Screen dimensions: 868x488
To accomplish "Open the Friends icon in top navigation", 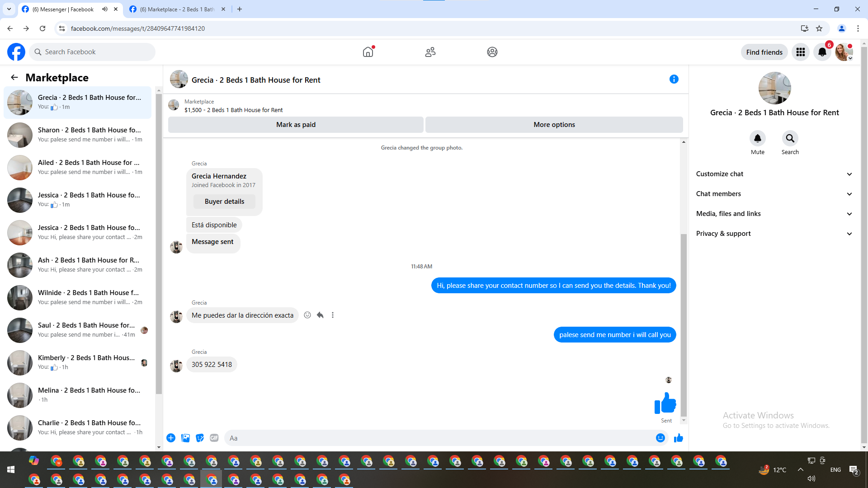I will pos(430,52).
